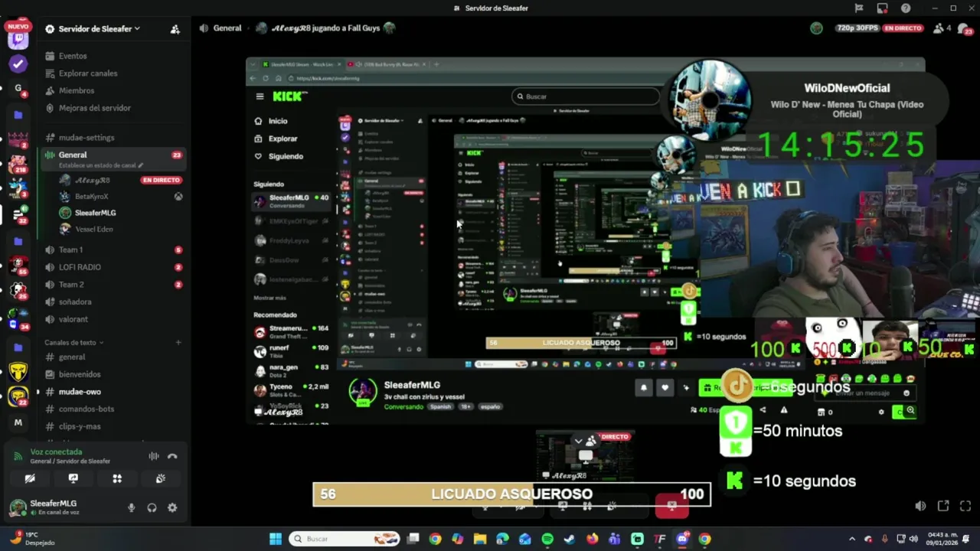
Task: Disconnect from voice with the hang-up icon
Action: pos(172,456)
